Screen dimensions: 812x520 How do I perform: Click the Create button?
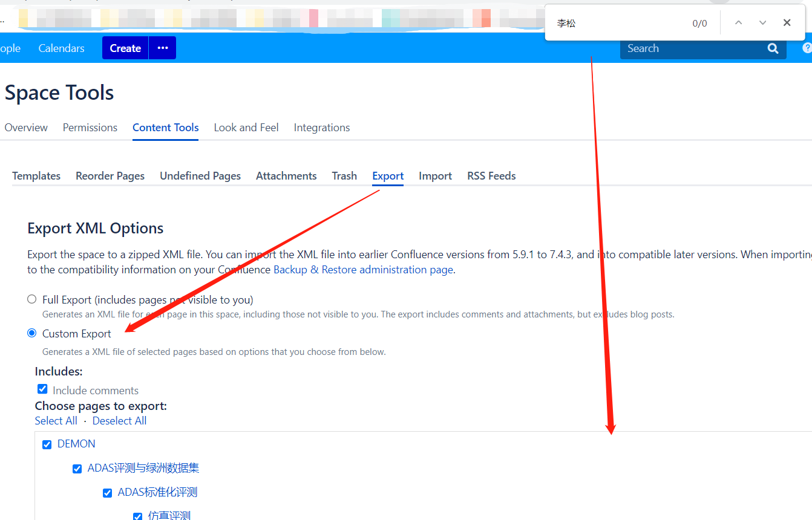pyautogui.click(x=125, y=48)
